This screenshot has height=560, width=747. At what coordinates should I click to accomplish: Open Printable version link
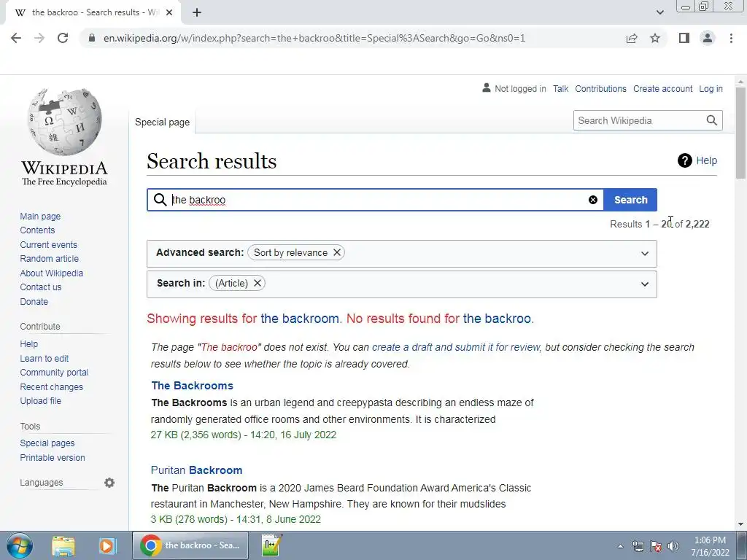coord(53,457)
